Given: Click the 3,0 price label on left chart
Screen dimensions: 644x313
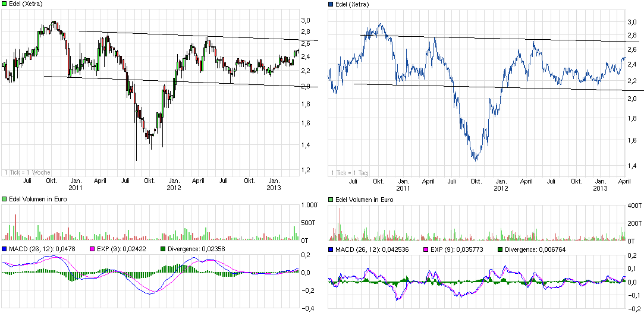Looking at the screenshot, I should [306, 20].
